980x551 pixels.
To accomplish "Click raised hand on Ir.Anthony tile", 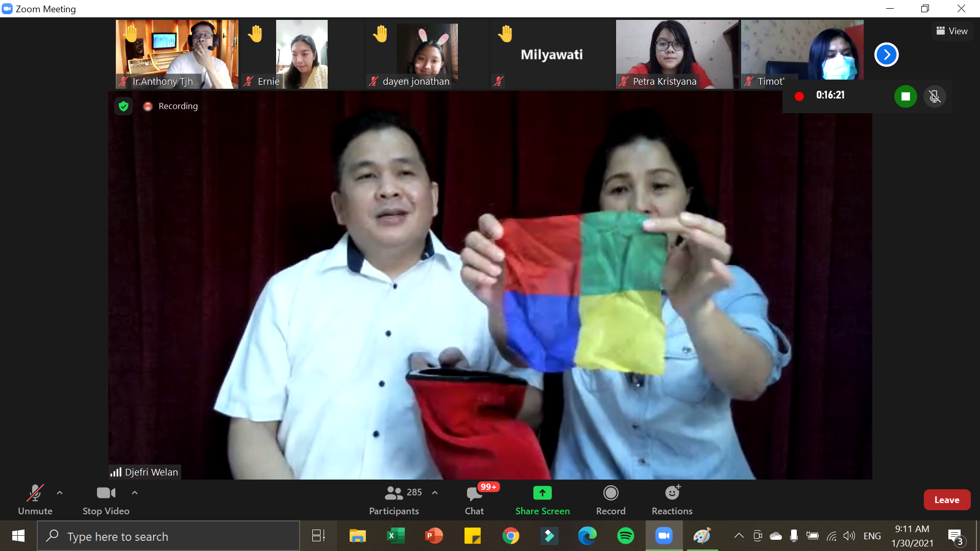I will point(131,34).
